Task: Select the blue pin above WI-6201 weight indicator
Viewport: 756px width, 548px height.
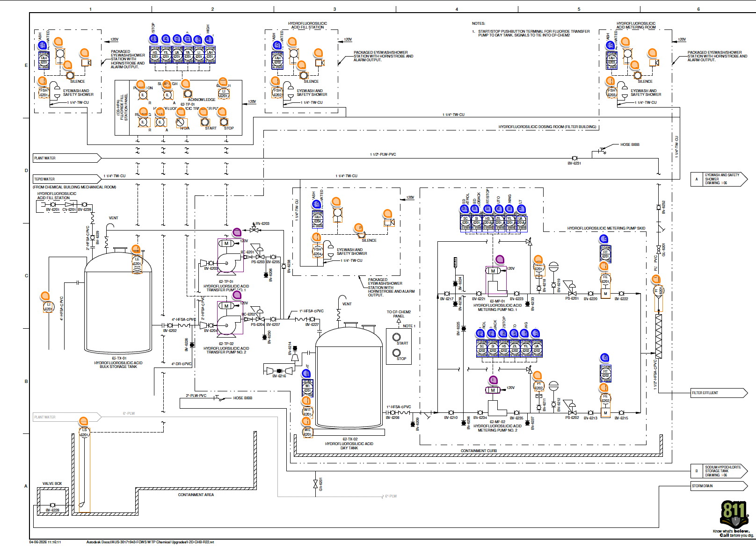Action: click(x=306, y=373)
